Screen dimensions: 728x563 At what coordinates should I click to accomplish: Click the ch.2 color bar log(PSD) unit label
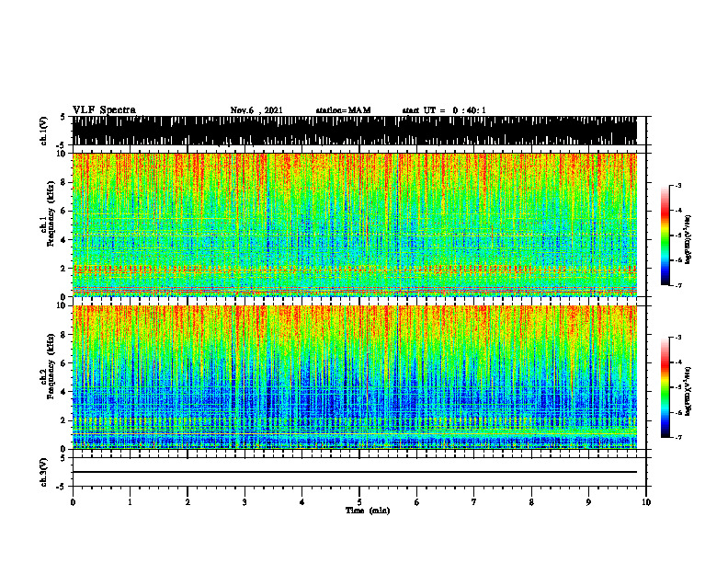click(688, 391)
